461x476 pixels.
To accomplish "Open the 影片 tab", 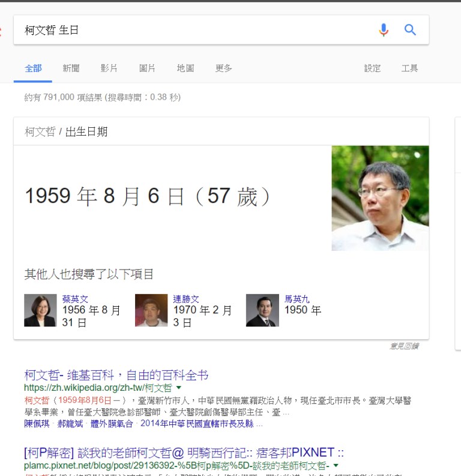I will tap(109, 68).
